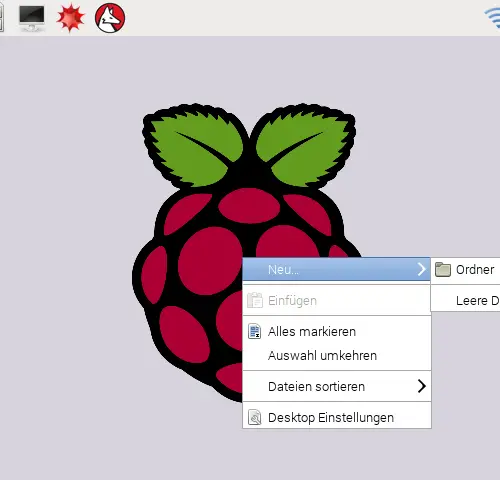Select the highlighted Neu... menu entry
The width and height of the screenshot is (500, 480).
pos(336,269)
